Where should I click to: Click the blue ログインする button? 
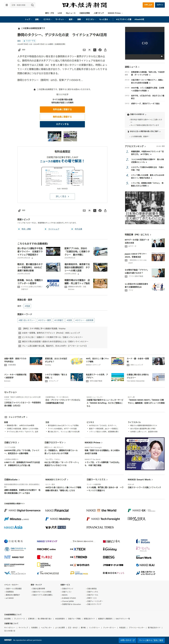pos(62,124)
